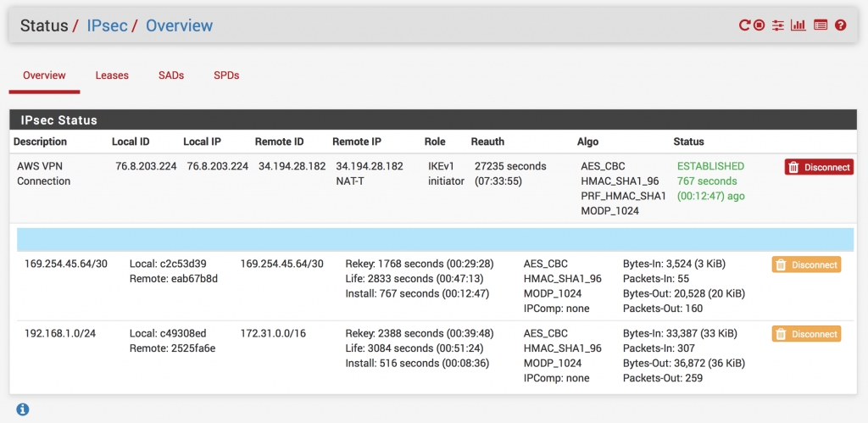Click the green ESTABLISHED status text

(710, 166)
